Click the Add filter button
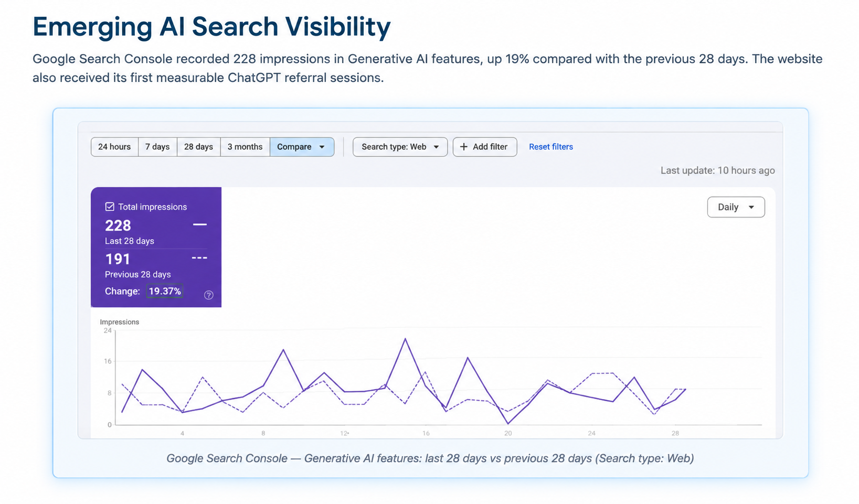Image resolution: width=859 pixels, height=504 pixels. click(x=484, y=147)
